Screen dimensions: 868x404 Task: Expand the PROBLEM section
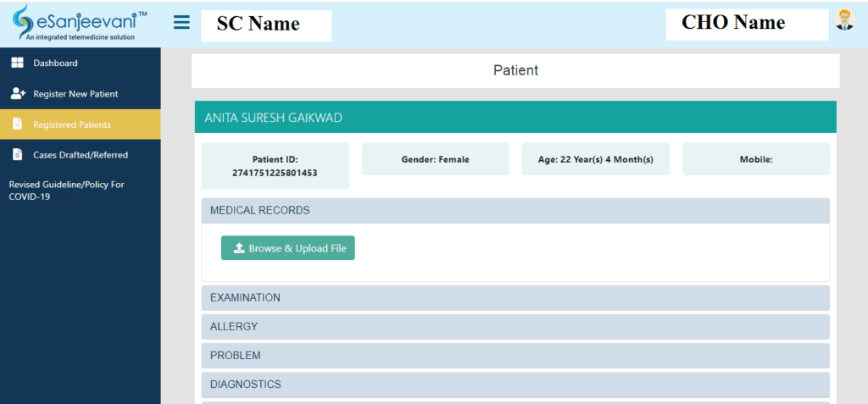click(515, 355)
